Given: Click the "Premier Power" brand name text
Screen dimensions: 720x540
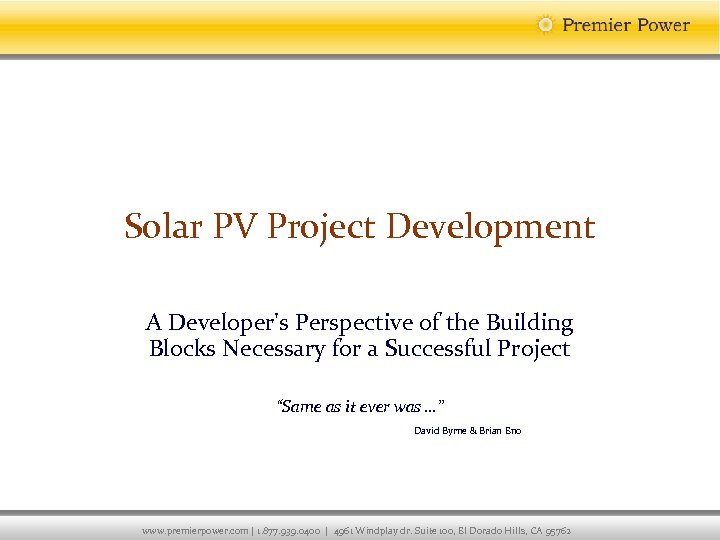Looking at the screenshot, I should click(626, 25).
